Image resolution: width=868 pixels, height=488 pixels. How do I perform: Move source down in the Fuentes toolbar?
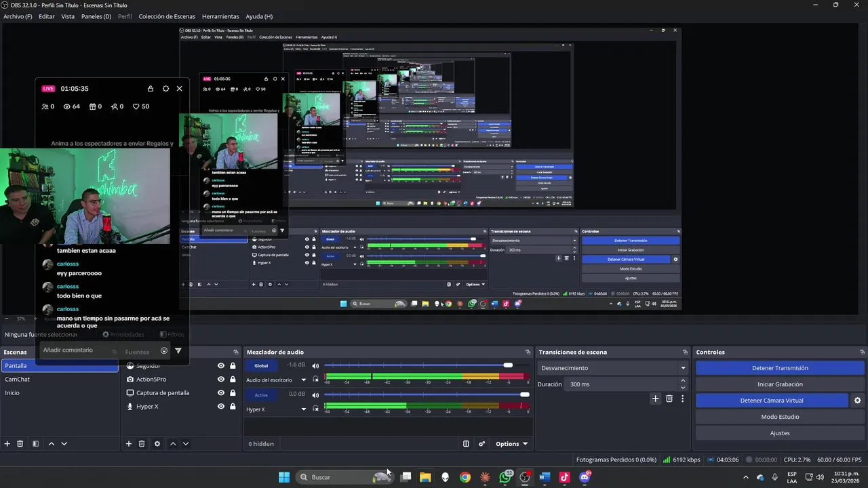(186, 444)
